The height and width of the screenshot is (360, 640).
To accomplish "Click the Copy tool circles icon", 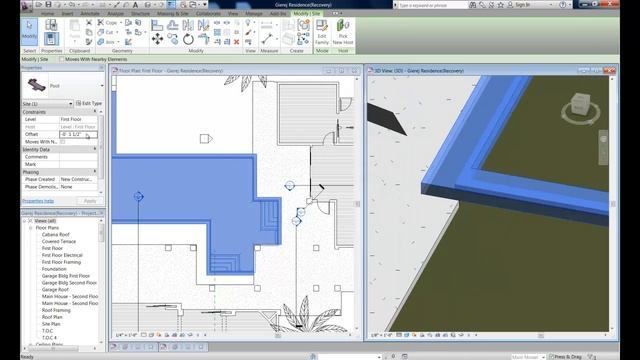I will [173, 39].
